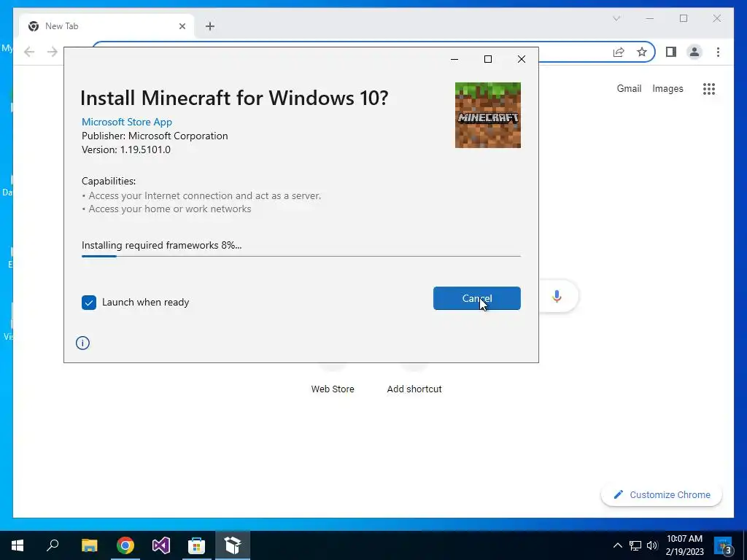
Task: Click Customize Chrome button
Action: pyautogui.click(x=661, y=495)
